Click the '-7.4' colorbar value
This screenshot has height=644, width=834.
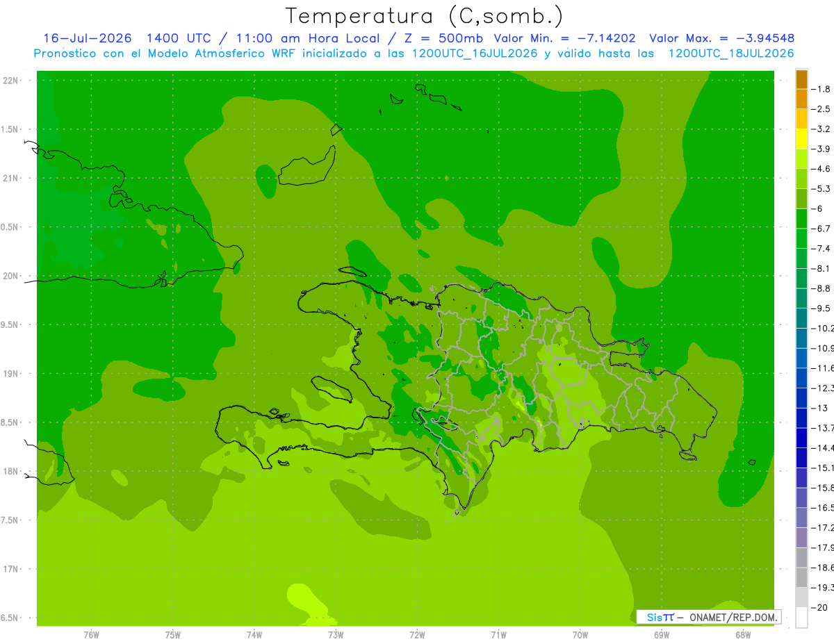(821, 249)
